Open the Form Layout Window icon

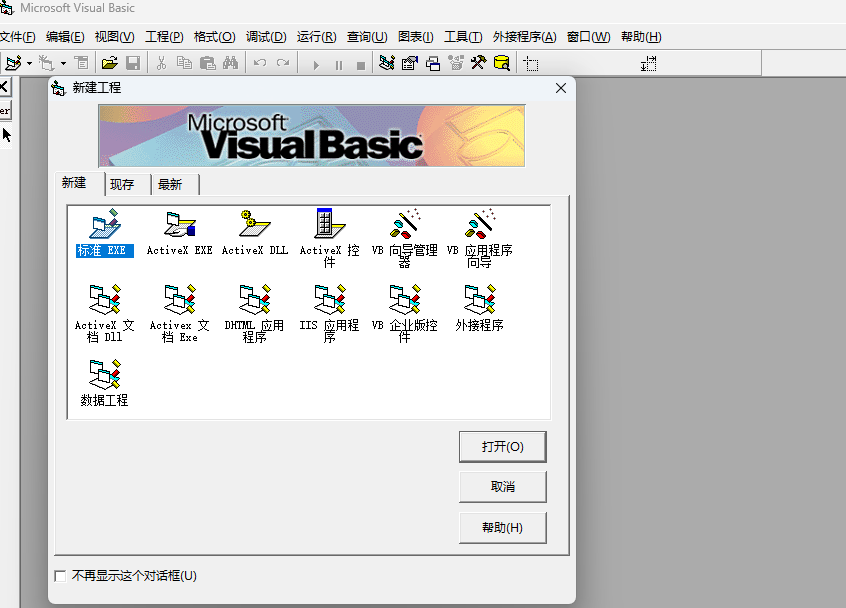433,64
